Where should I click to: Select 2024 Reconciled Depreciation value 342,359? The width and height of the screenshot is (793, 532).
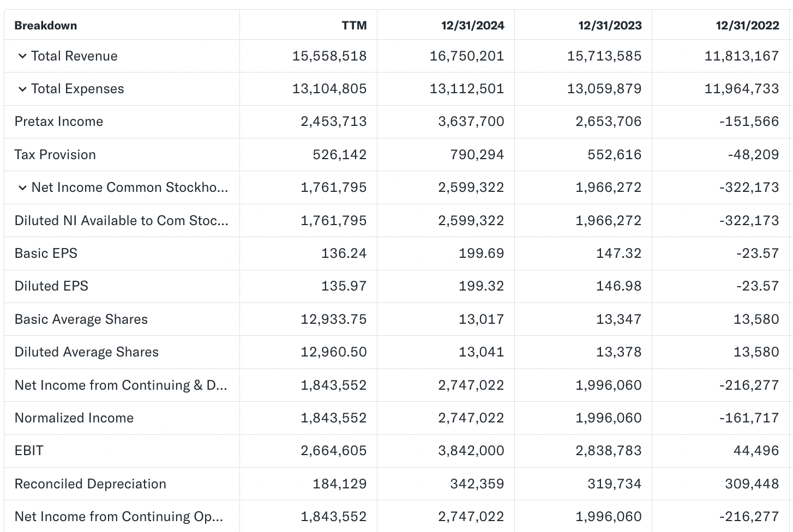pos(477,484)
